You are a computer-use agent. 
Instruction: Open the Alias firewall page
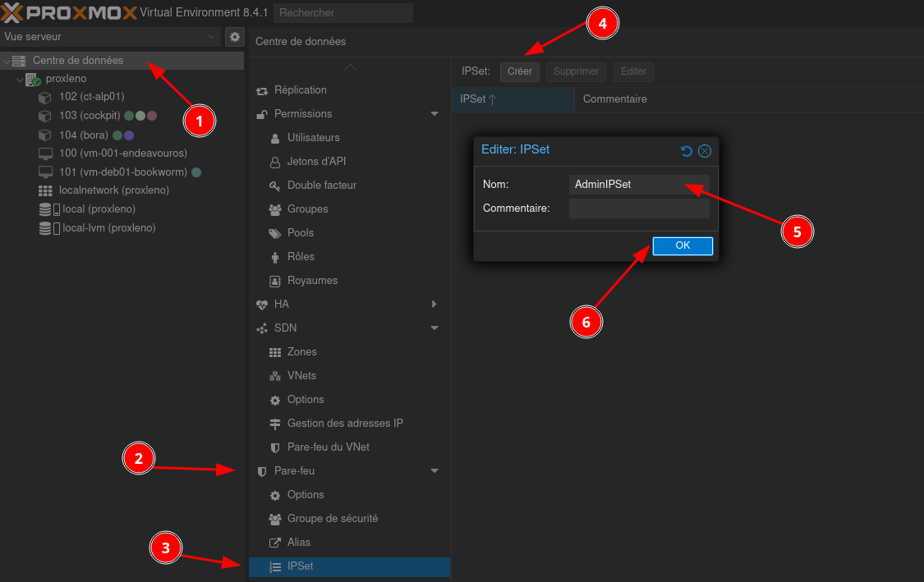[298, 543]
